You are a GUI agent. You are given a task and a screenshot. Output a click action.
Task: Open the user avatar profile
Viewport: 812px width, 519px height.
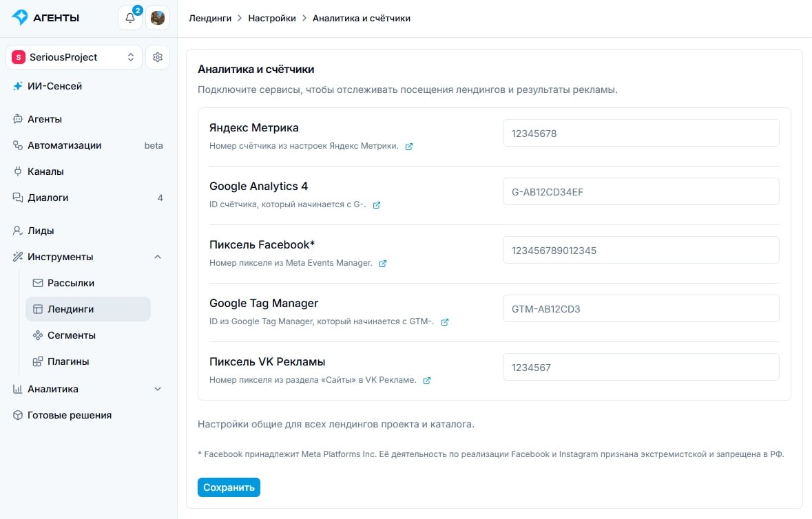pyautogui.click(x=158, y=18)
